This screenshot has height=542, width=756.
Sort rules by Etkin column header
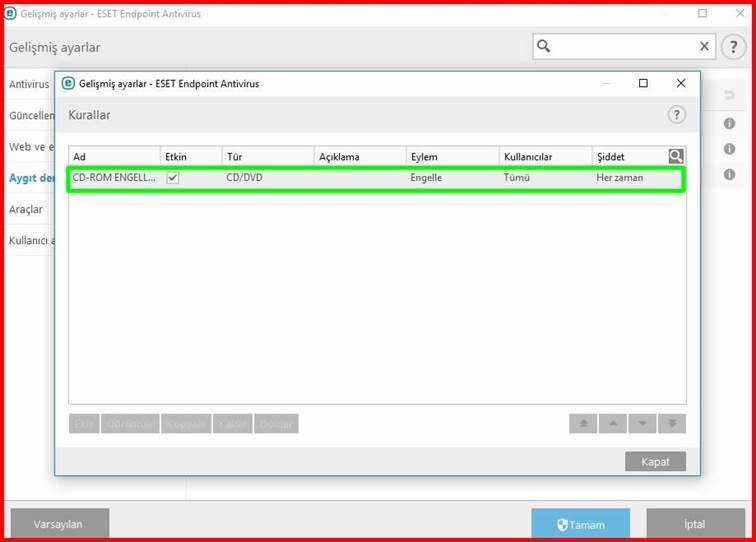click(191, 156)
